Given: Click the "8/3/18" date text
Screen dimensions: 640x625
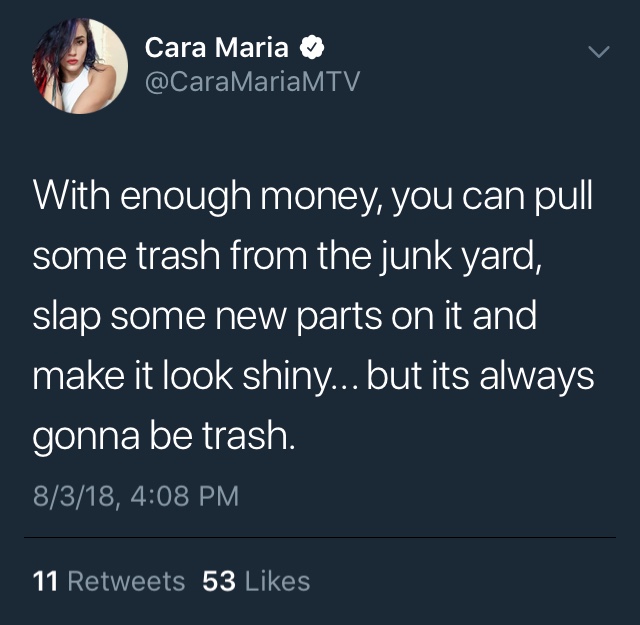Looking at the screenshot, I should (74, 496).
